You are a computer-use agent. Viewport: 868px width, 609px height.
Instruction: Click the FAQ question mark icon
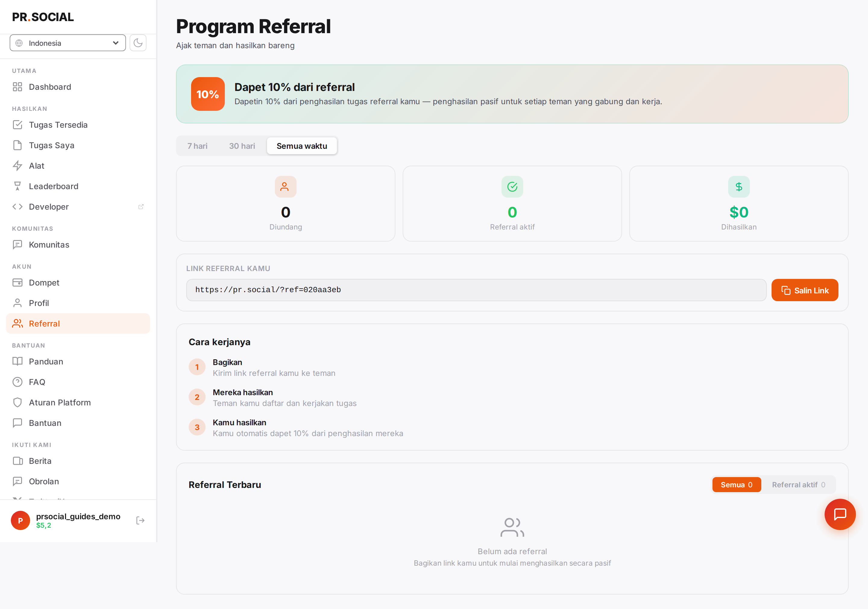[17, 382]
